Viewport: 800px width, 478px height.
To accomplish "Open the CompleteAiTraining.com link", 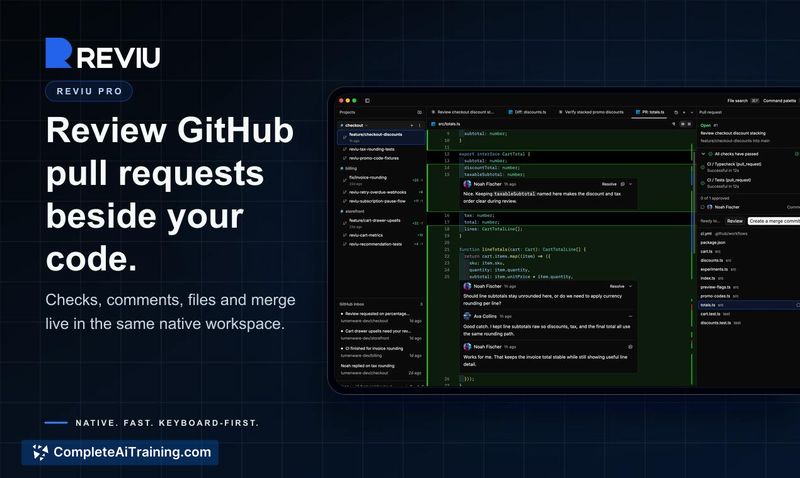I will click(120, 452).
